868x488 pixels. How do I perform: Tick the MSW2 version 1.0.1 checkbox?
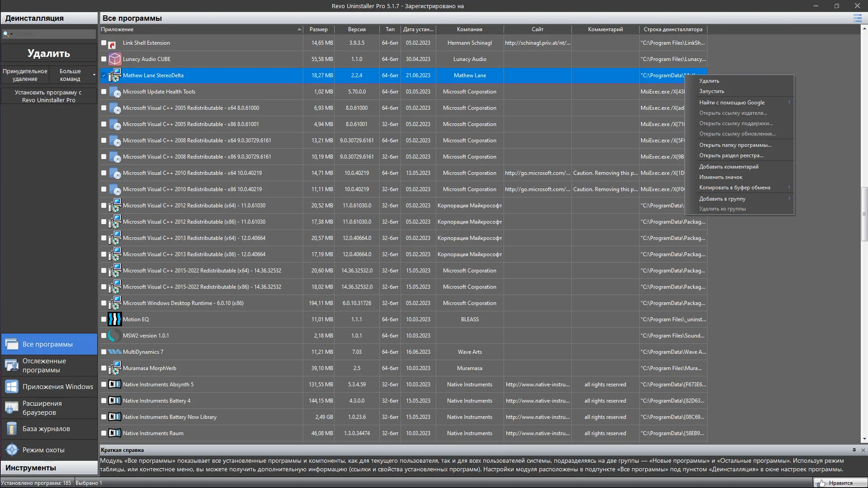(x=104, y=336)
